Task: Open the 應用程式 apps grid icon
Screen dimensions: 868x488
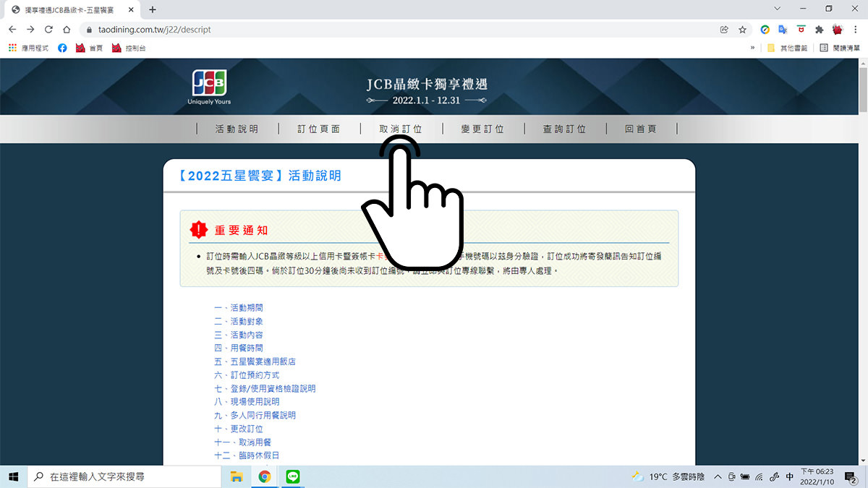Action: (12, 47)
